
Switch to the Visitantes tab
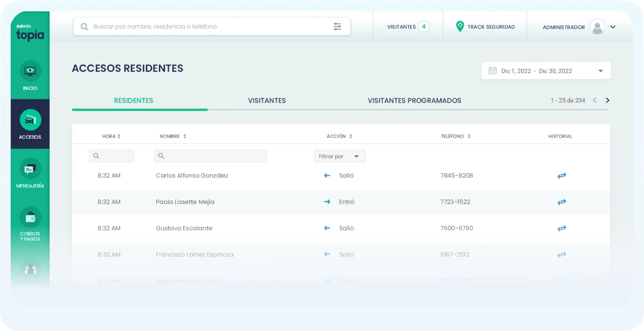266,101
